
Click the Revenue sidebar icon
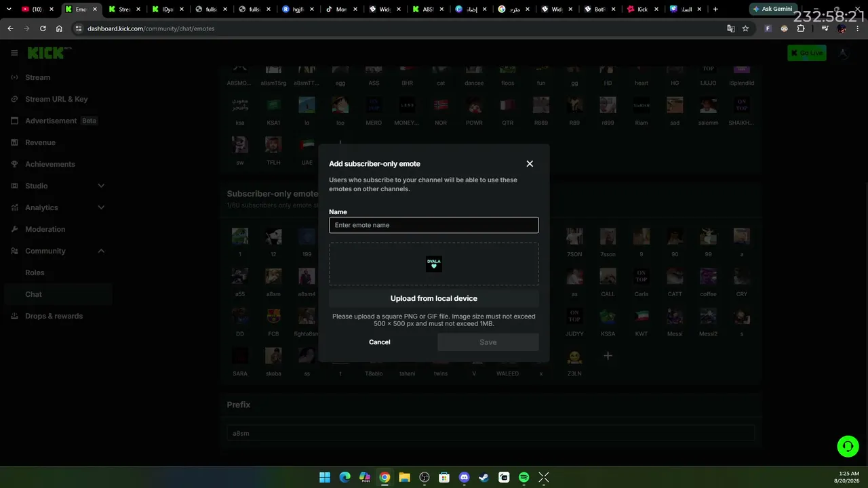tap(14, 142)
